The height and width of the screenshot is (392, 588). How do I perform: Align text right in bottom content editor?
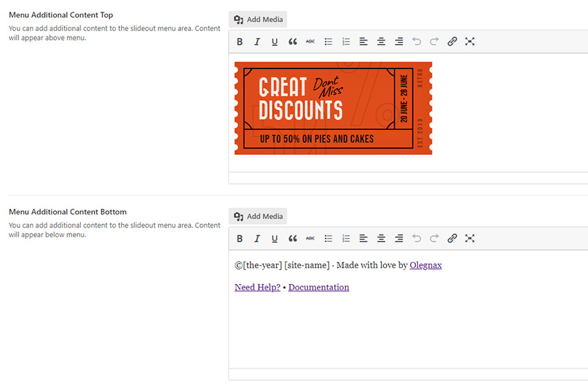[398, 239]
